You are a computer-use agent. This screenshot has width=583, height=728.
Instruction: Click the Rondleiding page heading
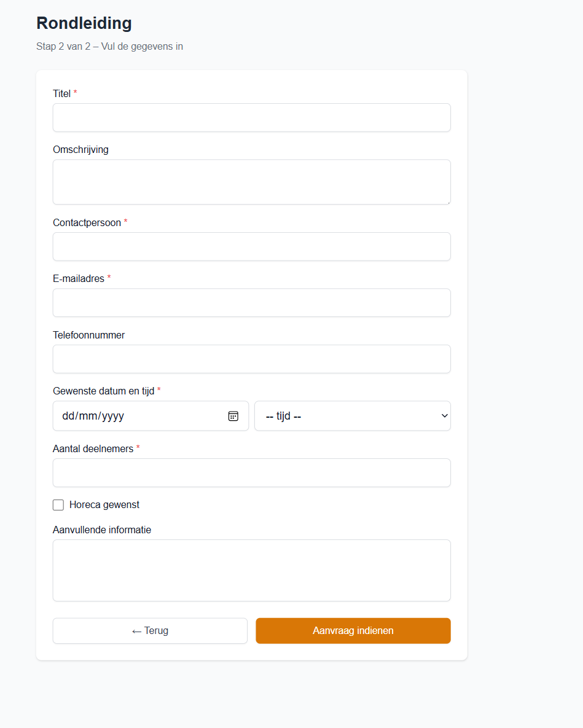point(84,23)
